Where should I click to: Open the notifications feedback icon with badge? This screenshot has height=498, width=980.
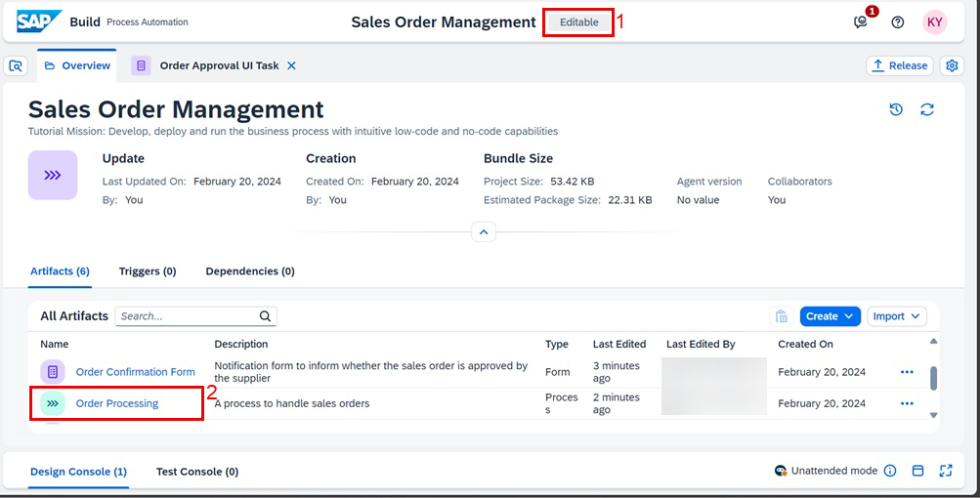coord(861,21)
